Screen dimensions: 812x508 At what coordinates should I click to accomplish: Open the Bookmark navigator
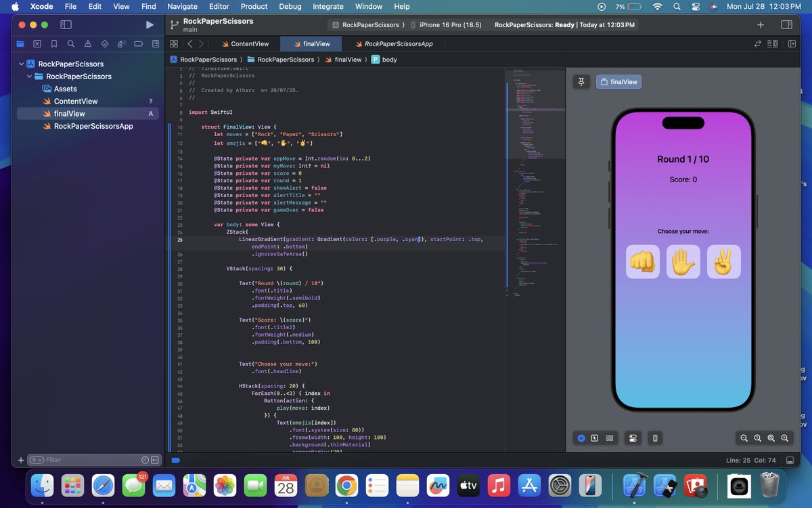pos(54,43)
